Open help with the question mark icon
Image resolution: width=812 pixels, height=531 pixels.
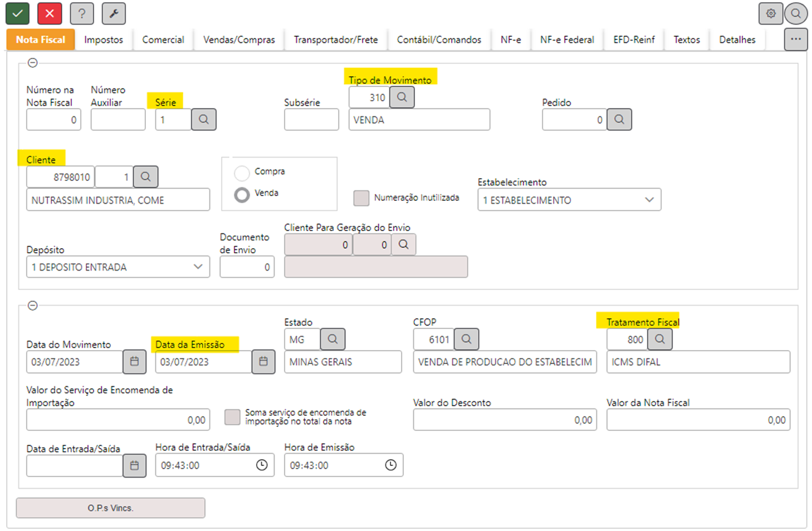(82, 13)
